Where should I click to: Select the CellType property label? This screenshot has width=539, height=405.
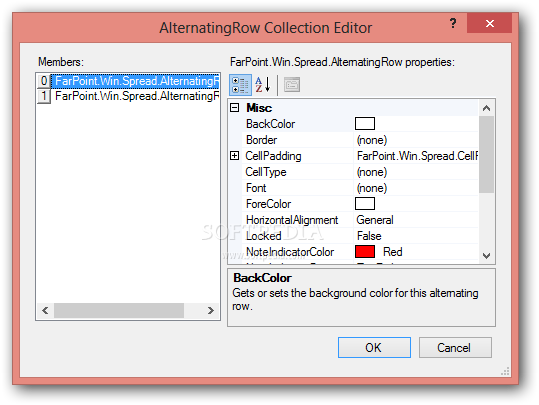tap(266, 172)
